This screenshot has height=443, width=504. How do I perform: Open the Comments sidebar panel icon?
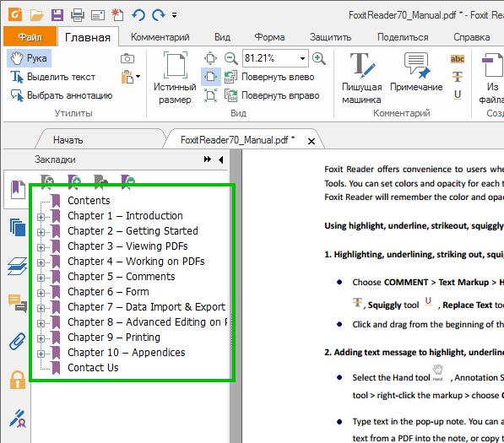(18, 304)
